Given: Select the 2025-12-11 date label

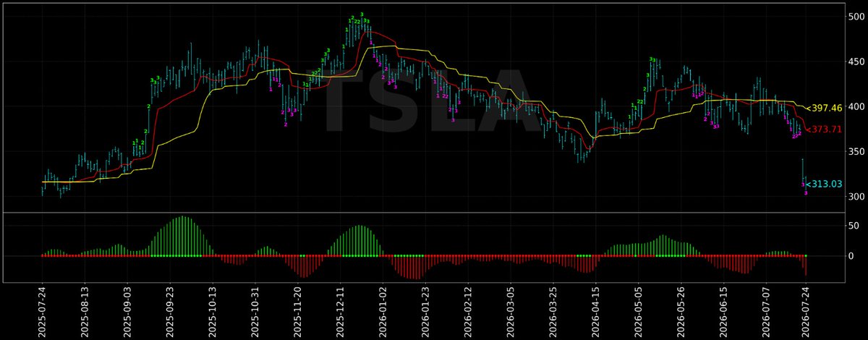Looking at the screenshot, I should [x=340, y=312].
